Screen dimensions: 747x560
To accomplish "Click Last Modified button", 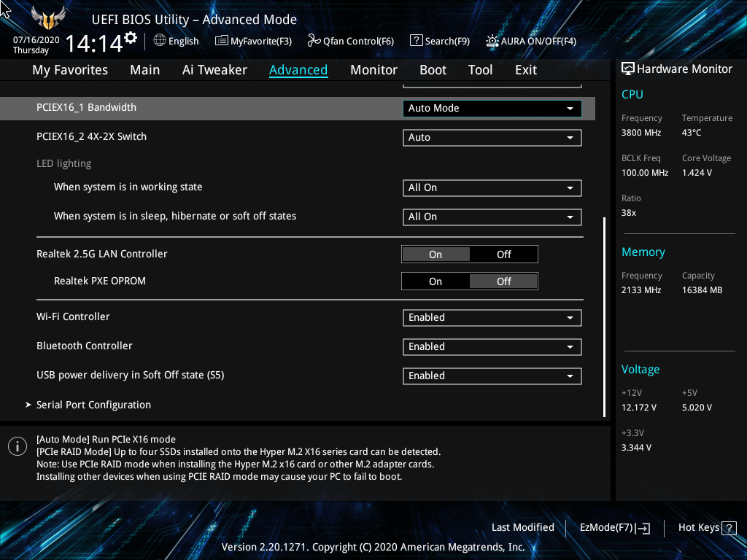I will [x=522, y=527].
